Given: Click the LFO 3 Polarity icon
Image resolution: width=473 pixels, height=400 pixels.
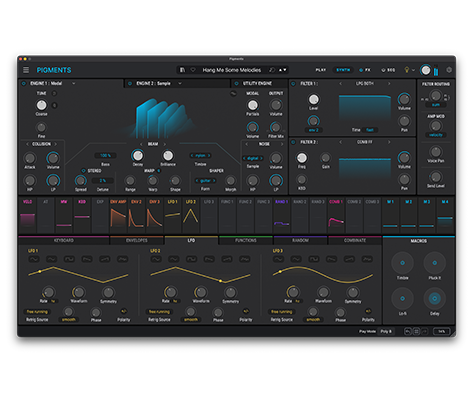Looking at the screenshot, I should (x=368, y=311).
